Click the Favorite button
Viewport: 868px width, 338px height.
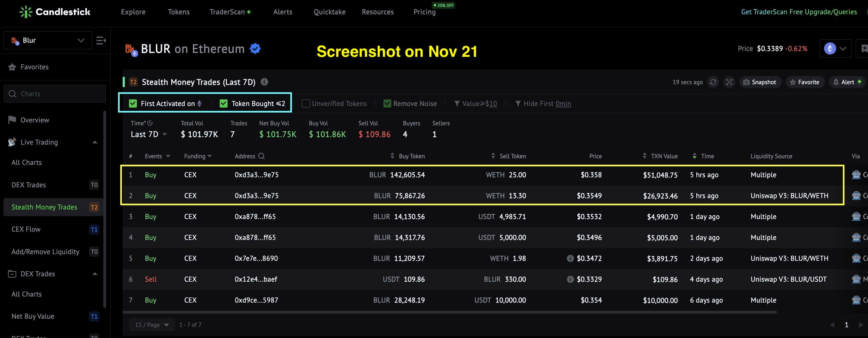pyautogui.click(x=805, y=82)
